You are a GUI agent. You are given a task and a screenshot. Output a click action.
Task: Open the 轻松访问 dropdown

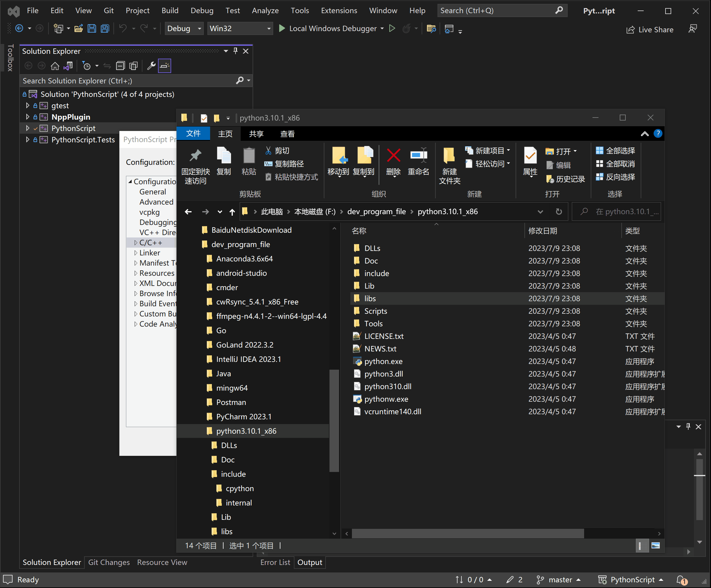coord(488,164)
